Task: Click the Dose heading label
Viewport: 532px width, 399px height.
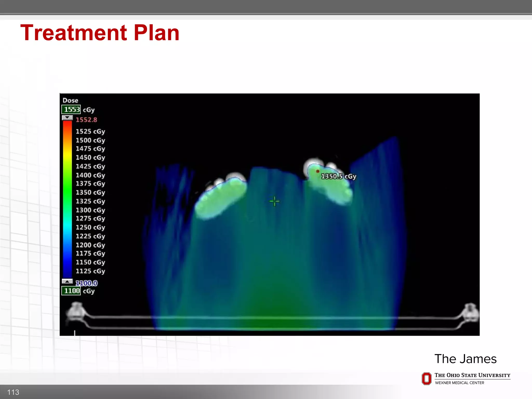Action: coord(70,100)
